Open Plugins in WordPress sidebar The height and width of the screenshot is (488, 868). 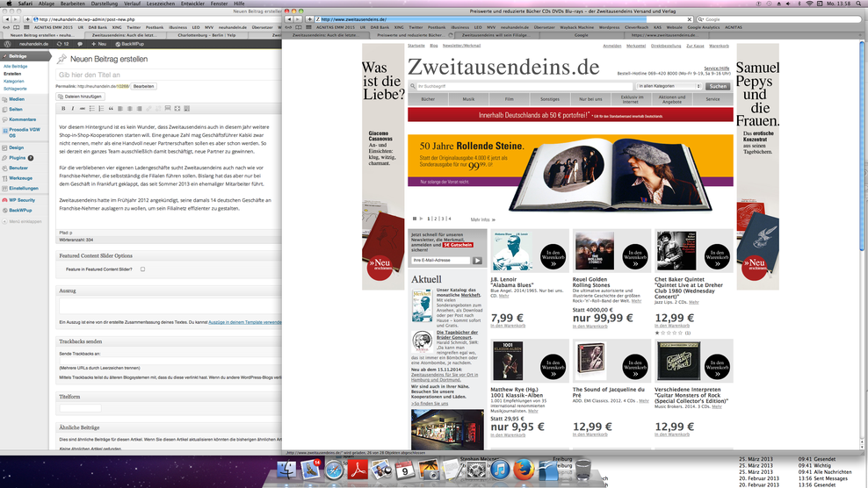18,158
